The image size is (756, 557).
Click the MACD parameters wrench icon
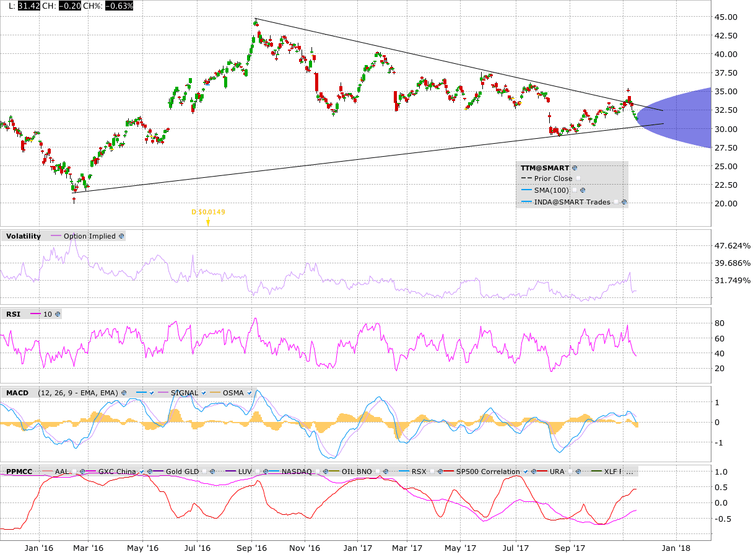[123, 393]
